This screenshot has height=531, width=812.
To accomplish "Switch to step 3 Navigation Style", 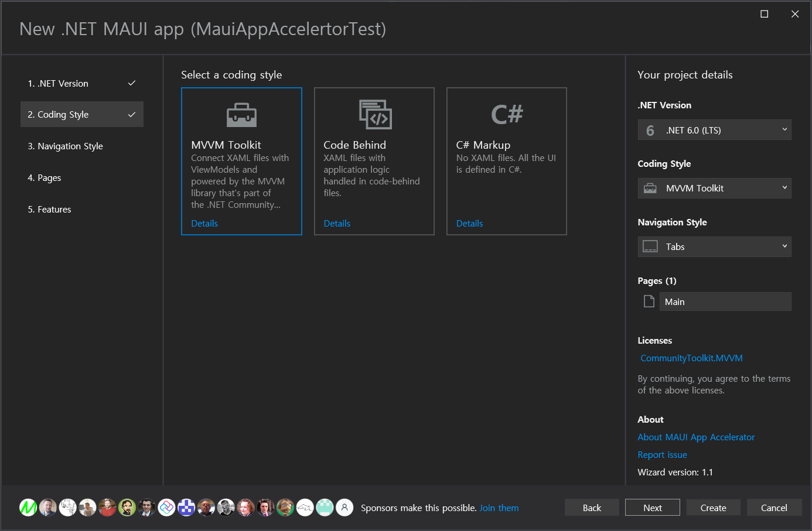I will click(82, 146).
